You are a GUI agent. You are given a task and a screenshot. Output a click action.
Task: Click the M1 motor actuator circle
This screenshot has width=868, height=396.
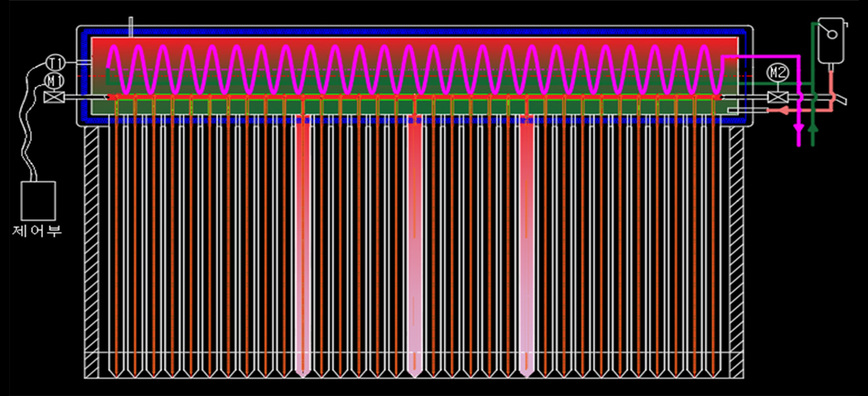click(x=53, y=81)
